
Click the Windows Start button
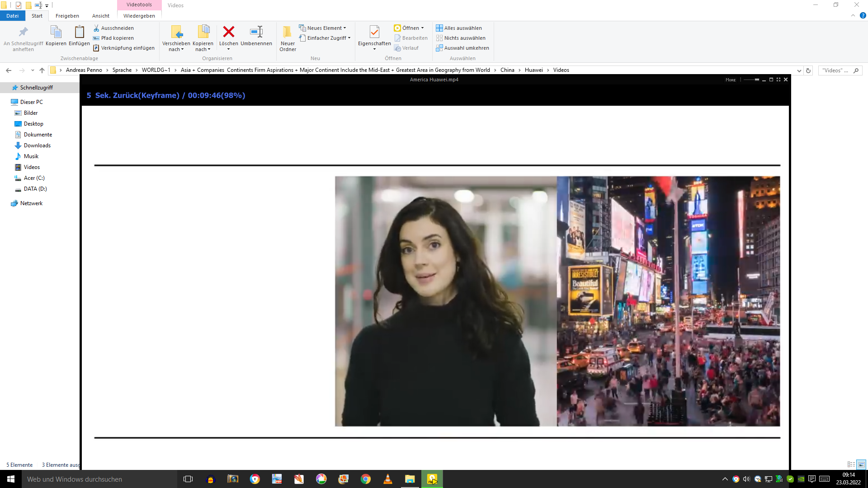(11, 479)
